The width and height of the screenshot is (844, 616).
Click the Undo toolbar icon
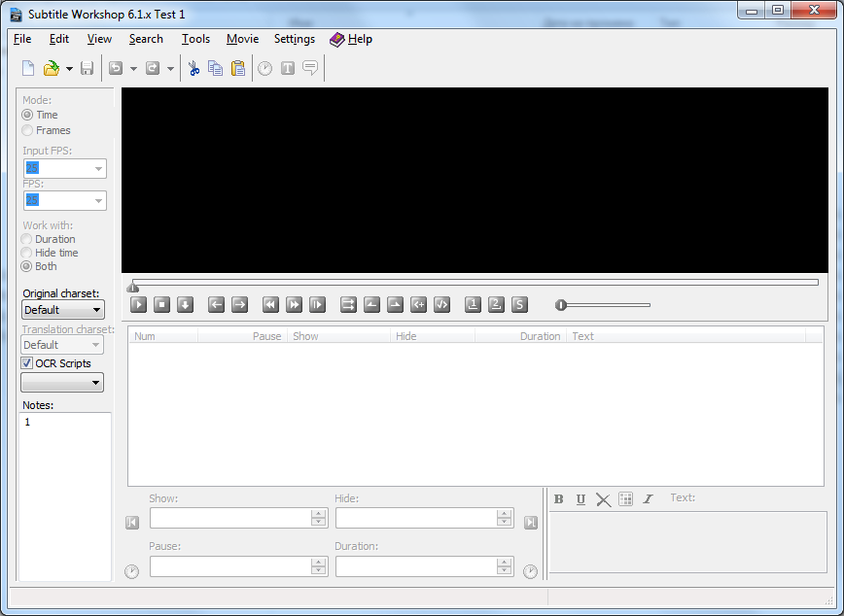[x=116, y=68]
